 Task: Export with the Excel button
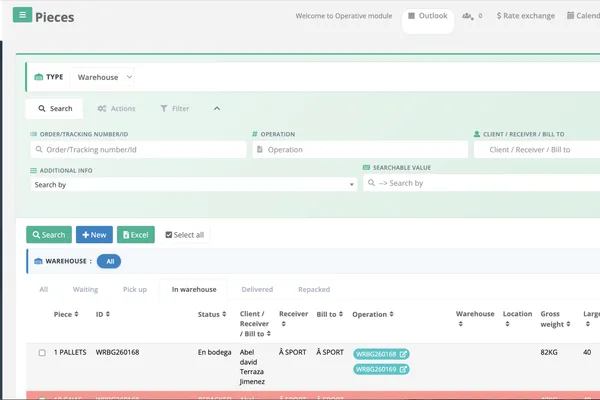[136, 235]
